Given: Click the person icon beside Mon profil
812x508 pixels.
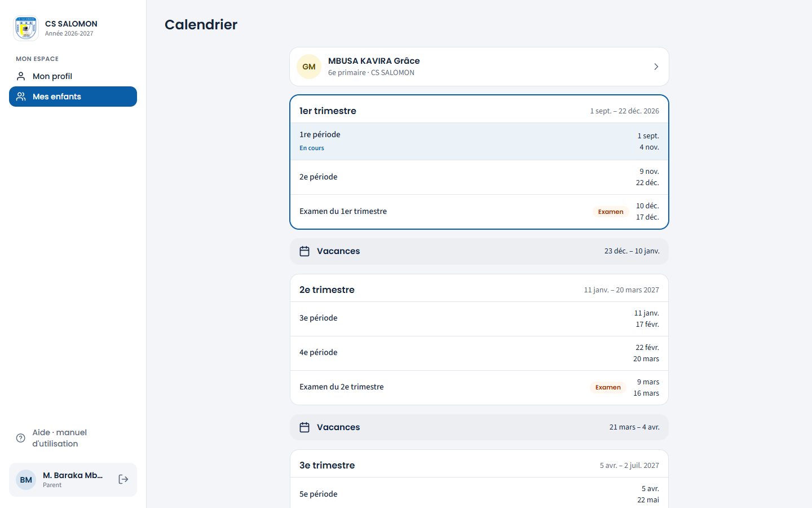Looking at the screenshot, I should coord(21,76).
